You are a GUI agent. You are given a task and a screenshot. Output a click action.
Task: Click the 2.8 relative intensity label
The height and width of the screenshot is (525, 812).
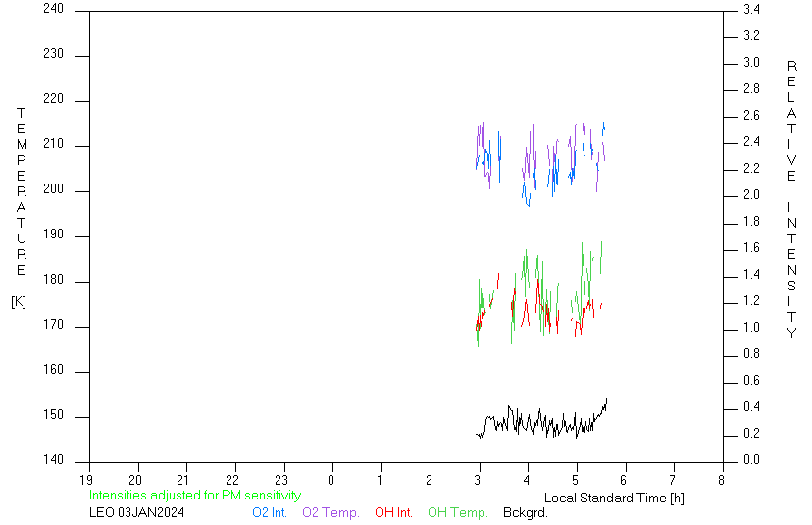[x=751, y=88]
